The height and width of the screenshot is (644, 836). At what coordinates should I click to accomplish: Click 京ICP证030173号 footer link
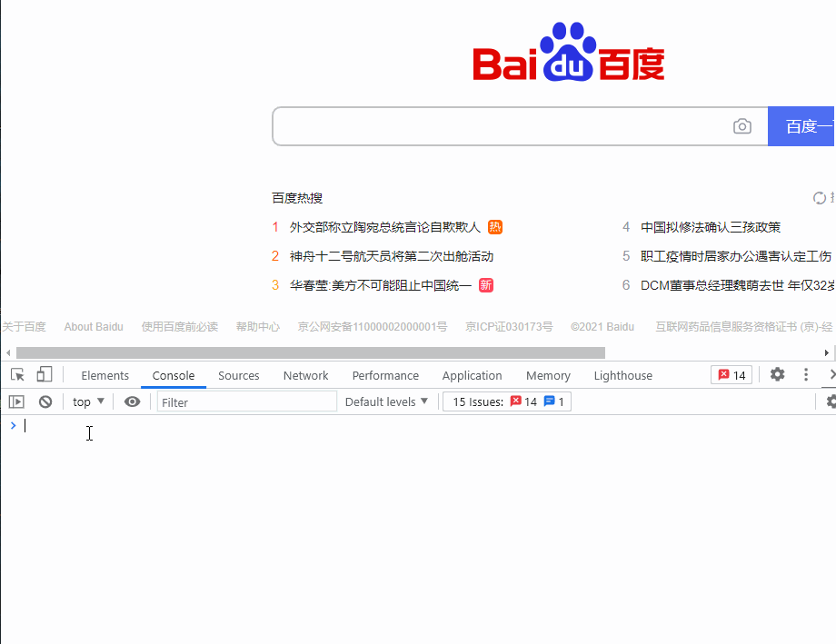tap(509, 326)
